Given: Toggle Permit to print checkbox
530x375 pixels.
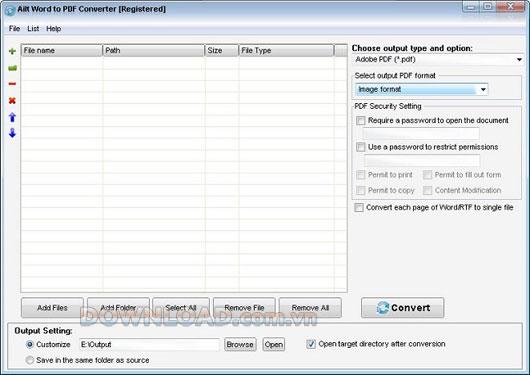Looking at the screenshot, I should pos(361,175).
